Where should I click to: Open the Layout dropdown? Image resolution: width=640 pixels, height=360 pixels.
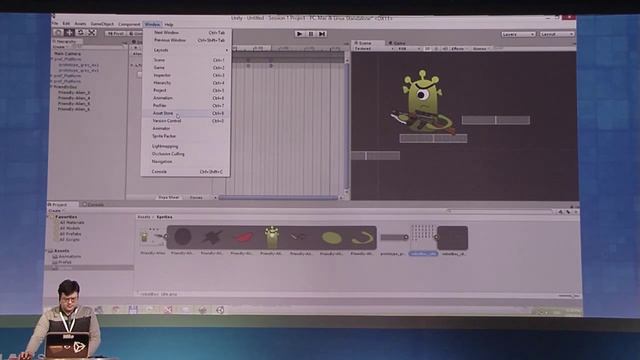(557, 34)
